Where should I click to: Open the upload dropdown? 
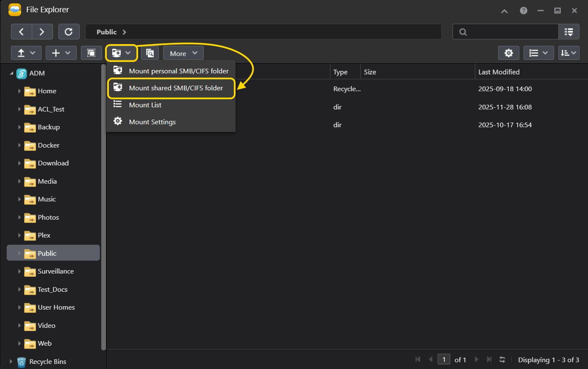click(26, 53)
